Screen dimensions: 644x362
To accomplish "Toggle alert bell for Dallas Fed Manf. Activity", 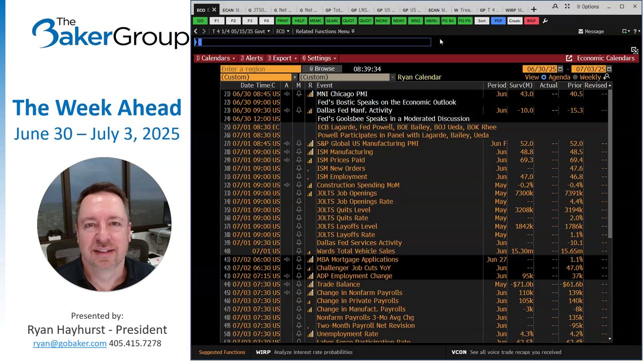I will (x=299, y=111).
